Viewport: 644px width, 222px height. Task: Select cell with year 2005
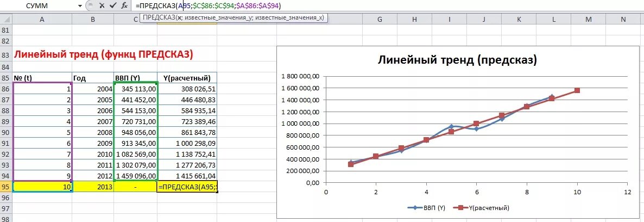pos(93,100)
